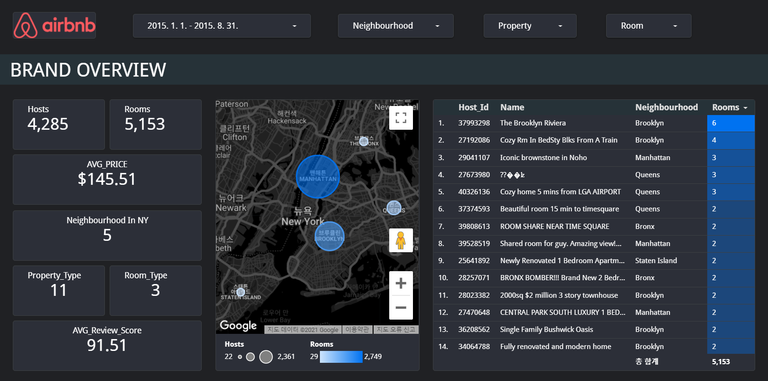Click the BRAND OVERVIEW heading

88,70
